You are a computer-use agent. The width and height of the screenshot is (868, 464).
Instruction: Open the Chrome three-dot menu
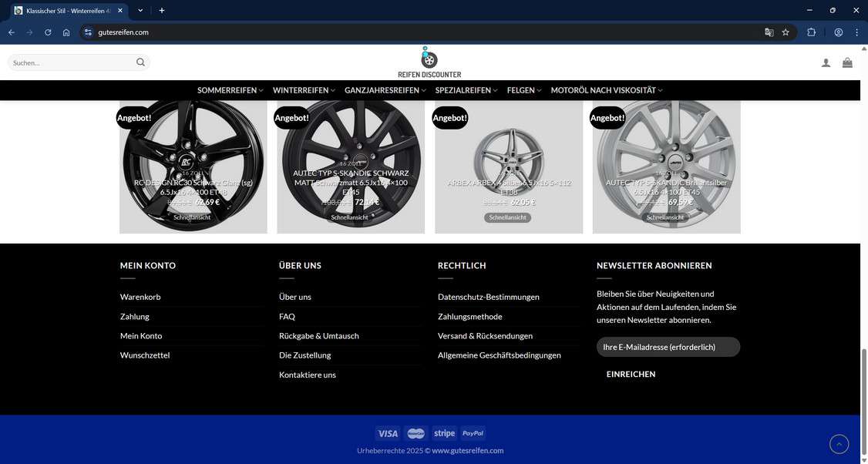[x=856, y=32]
